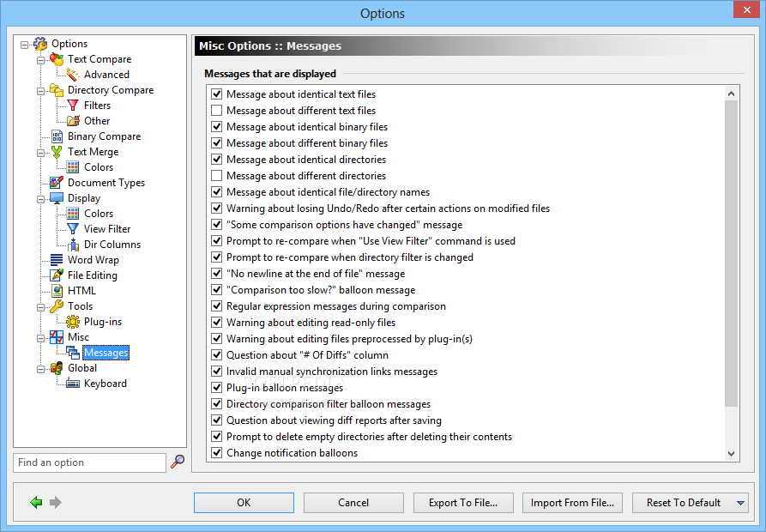Viewport: 766px width, 532px height.
Task: Click the Other folder icon
Action: pos(73,121)
